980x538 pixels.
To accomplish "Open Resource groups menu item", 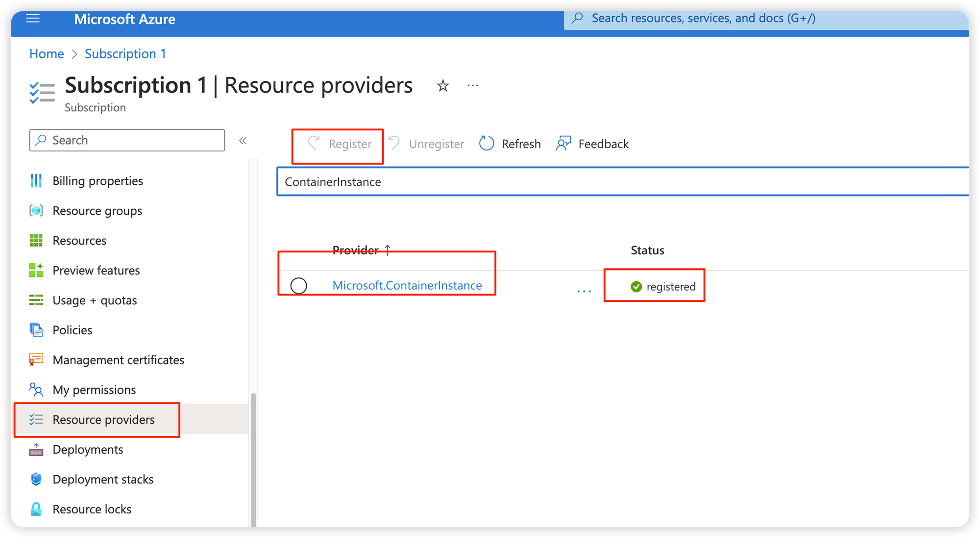I will coord(98,211).
